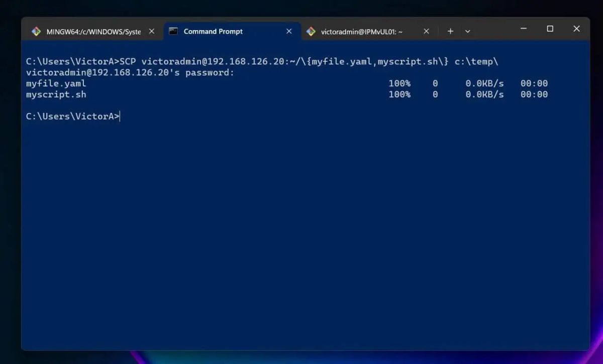603x364 pixels.
Task: Click the password prompt line
Action: pyautogui.click(x=130, y=73)
